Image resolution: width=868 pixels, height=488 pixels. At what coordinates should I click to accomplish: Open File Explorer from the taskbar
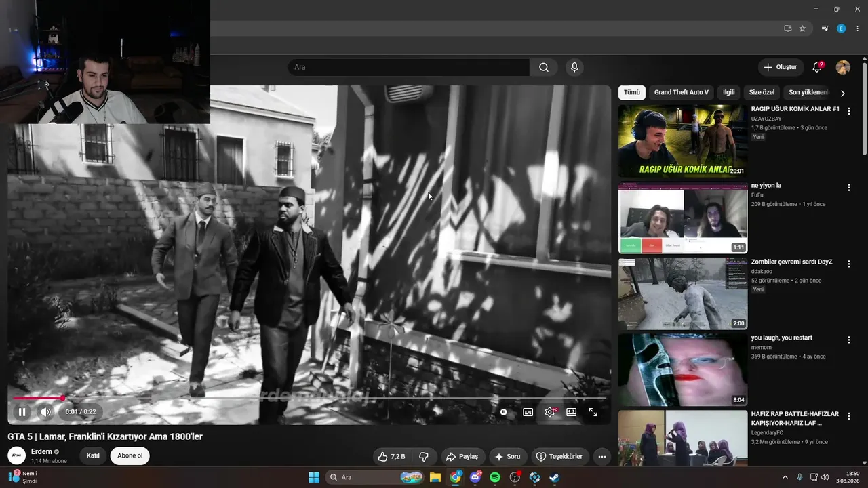click(x=435, y=477)
